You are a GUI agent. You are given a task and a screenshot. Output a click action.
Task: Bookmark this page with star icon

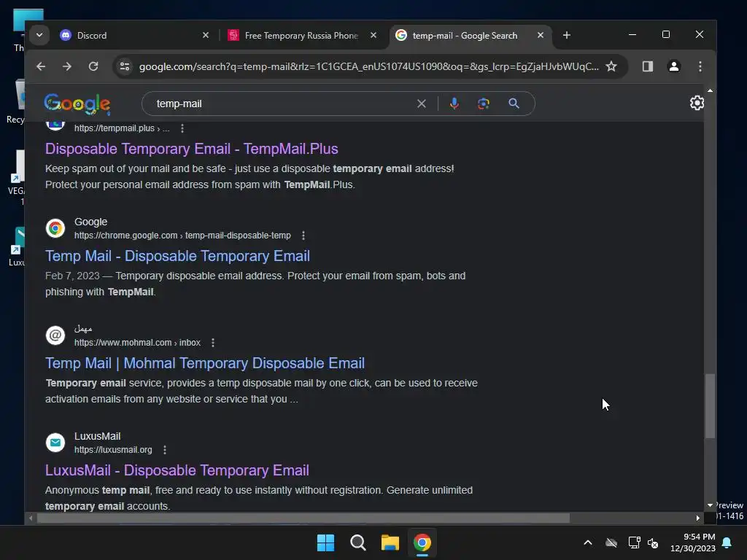tap(611, 66)
